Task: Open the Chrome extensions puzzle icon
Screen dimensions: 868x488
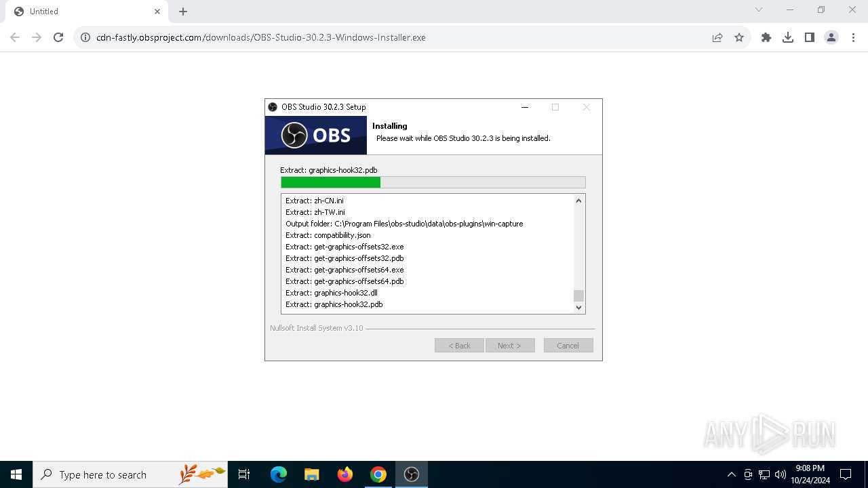Action: pyautogui.click(x=766, y=37)
